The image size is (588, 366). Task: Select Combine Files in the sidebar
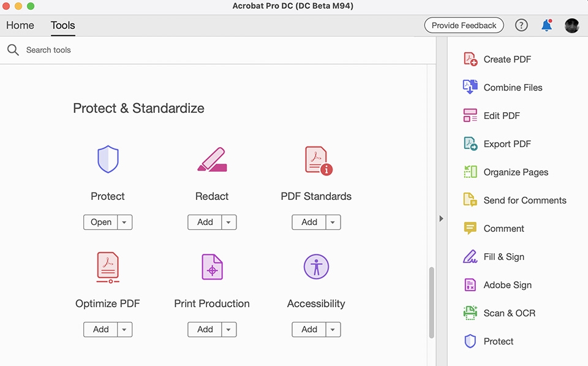512,88
